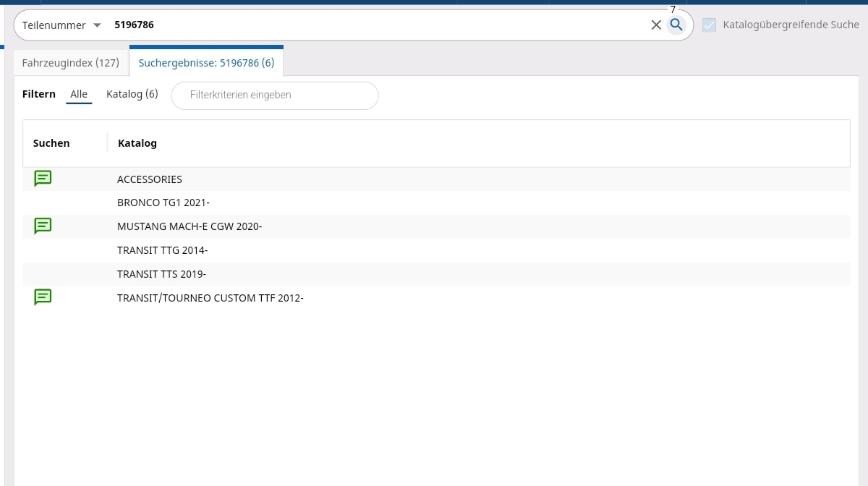Open the ACCESSORIES catalog result
Image resolution: width=868 pixels, height=486 pixels.
pos(150,179)
